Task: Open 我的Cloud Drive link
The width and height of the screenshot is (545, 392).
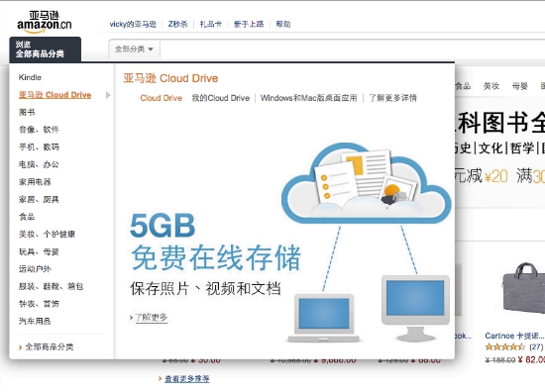Action: pyautogui.click(x=221, y=98)
